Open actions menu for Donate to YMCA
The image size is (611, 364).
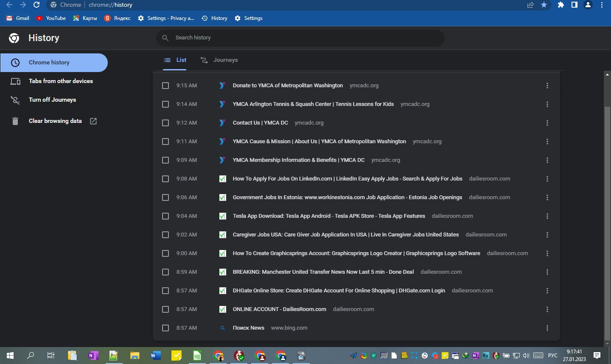tap(547, 86)
